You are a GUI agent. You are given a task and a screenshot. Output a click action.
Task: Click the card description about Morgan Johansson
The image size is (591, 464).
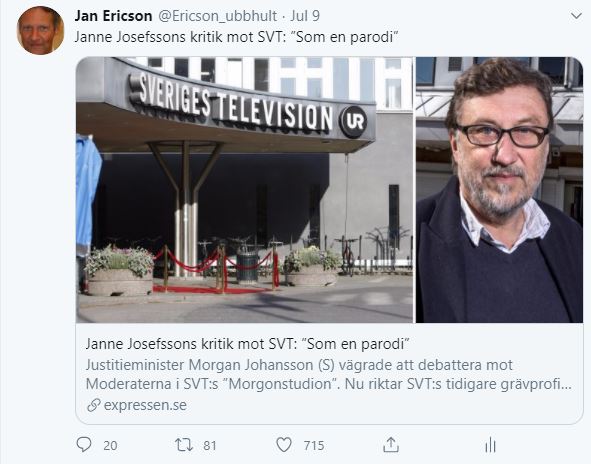pos(329,374)
